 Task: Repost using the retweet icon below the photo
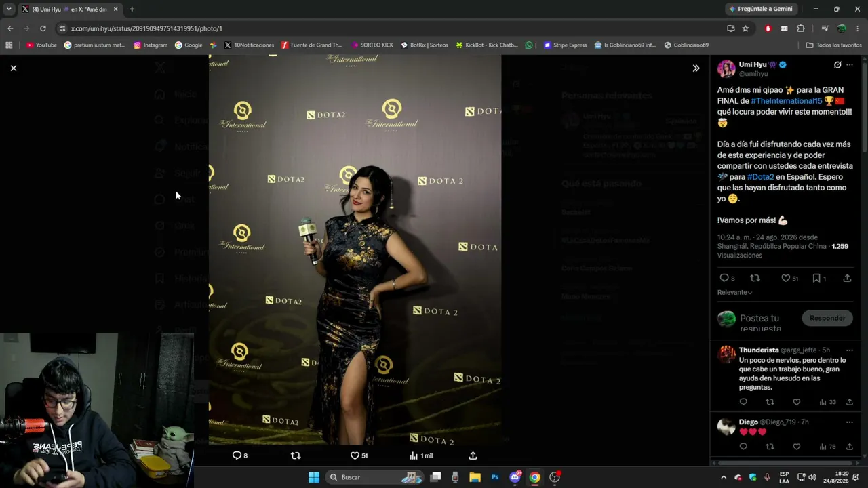(296, 455)
